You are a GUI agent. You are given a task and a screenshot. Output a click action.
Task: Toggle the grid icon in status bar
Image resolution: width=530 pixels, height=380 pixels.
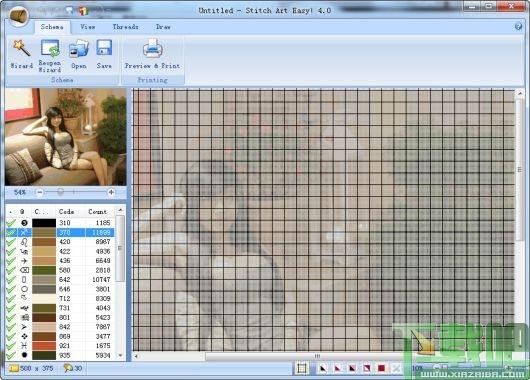point(302,368)
